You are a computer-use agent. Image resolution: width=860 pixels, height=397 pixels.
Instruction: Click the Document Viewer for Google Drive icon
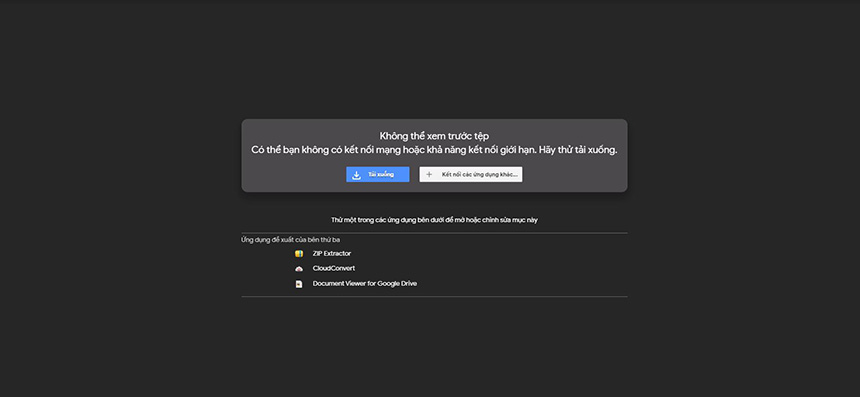299,284
